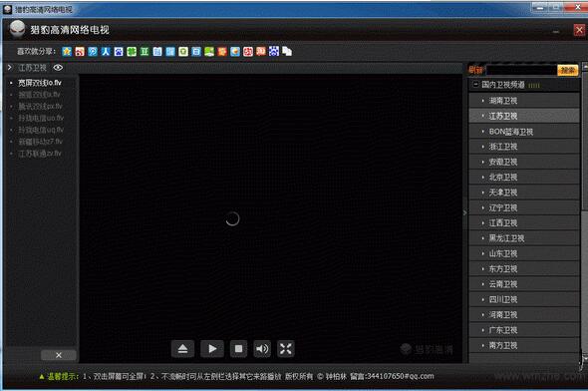The height and width of the screenshot is (391, 588).
Task: Click the green-bordered white share icon
Action: click(x=183, y=52)
